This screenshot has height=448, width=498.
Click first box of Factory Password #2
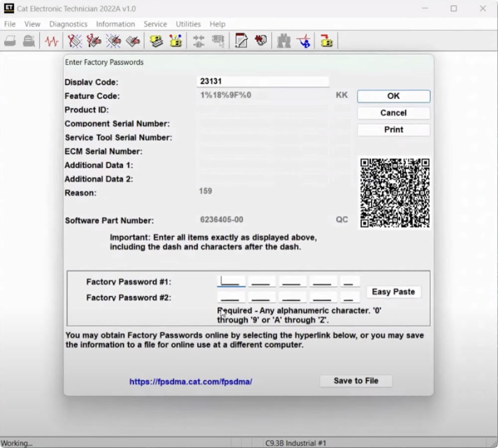[x=231, y=298]
